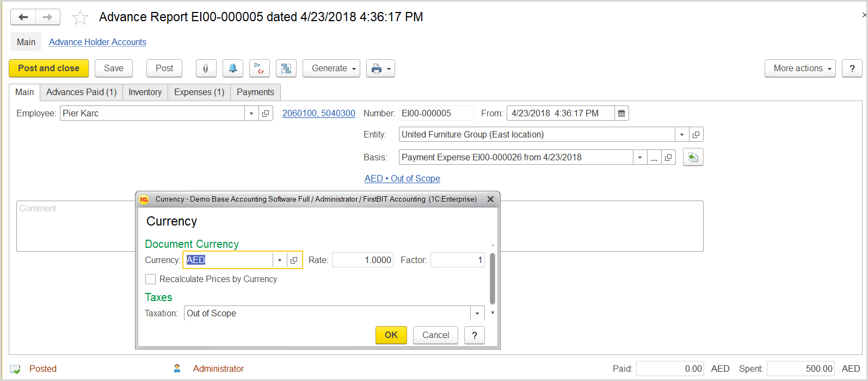Mark document as favorite with star icon
Screen dimensions: 868x381
[x=80, y=17]
